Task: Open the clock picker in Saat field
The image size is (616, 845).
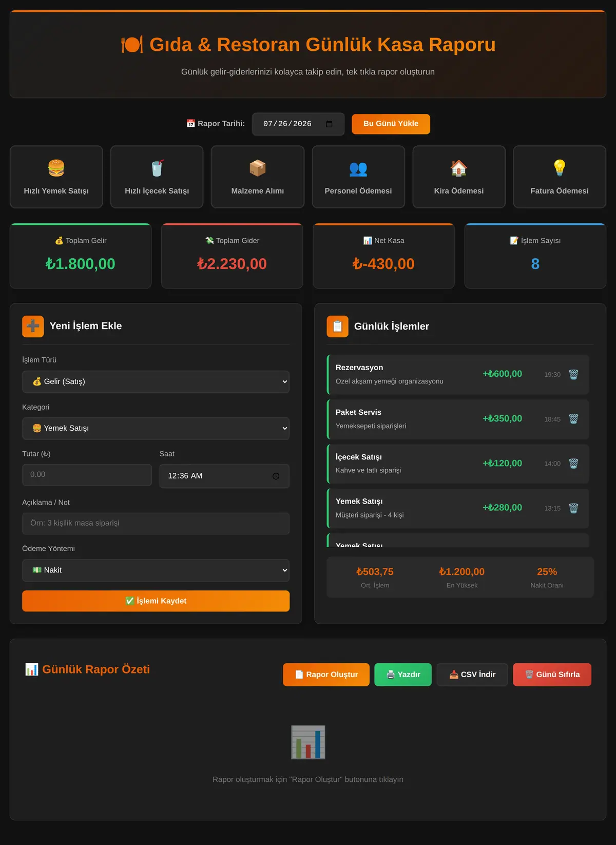Action: tap(276, 476)
